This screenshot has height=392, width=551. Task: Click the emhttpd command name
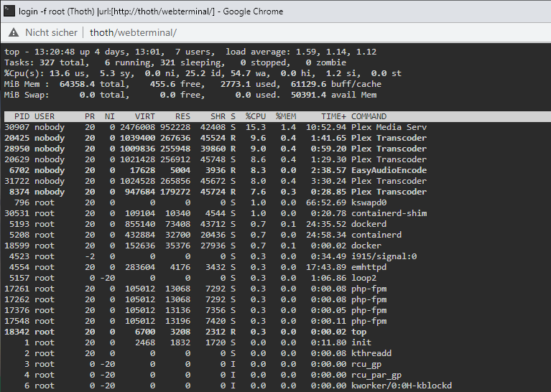[369, 267]
